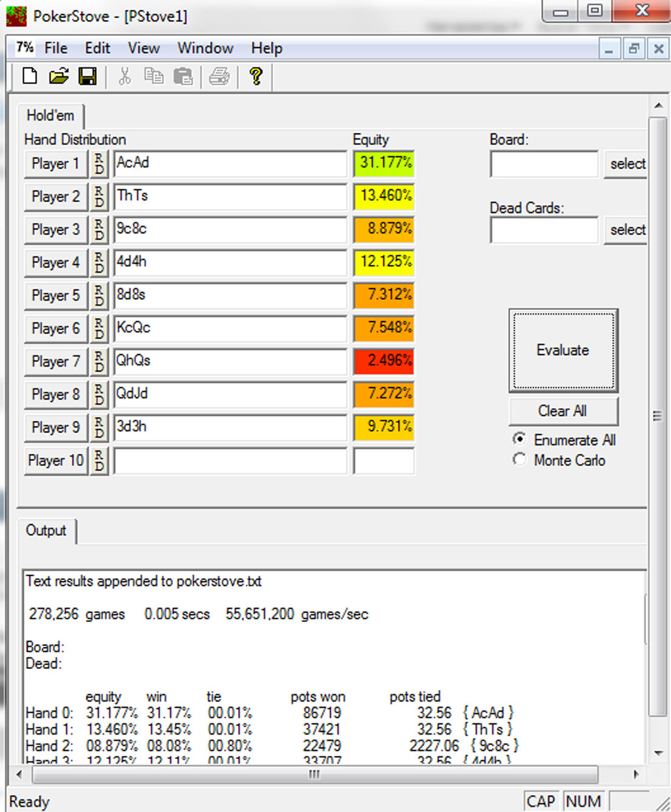This screenshot has height=812, width=671.
Task: Open the Window menu
Action: (x=205, y=48)
